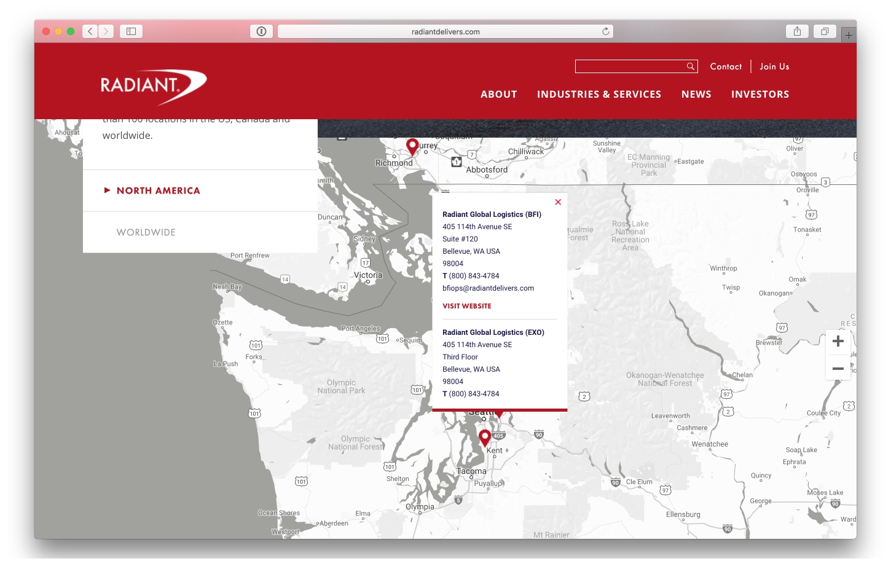Click the Visit Website link

[466, 306]
